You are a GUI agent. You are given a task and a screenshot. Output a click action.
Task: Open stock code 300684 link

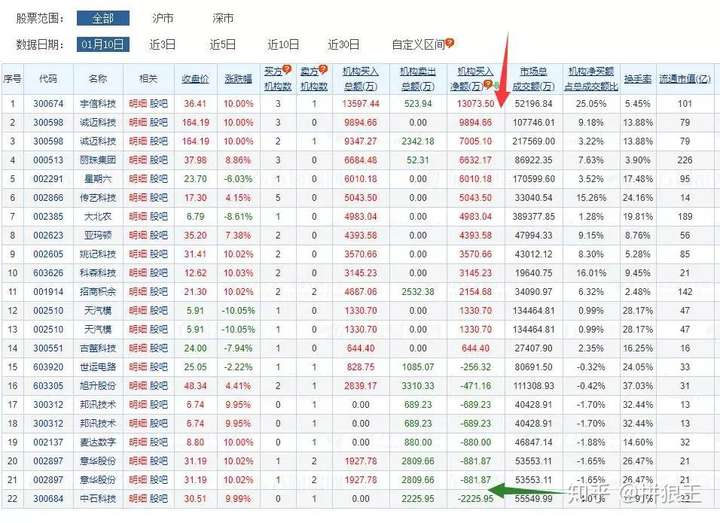[x=48, y=499]
